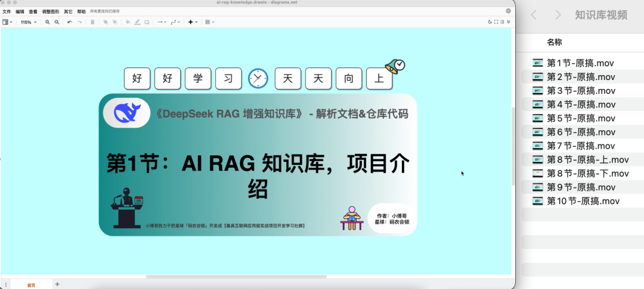Select the first 好 character box
The image size is (644, 289).
137,78
